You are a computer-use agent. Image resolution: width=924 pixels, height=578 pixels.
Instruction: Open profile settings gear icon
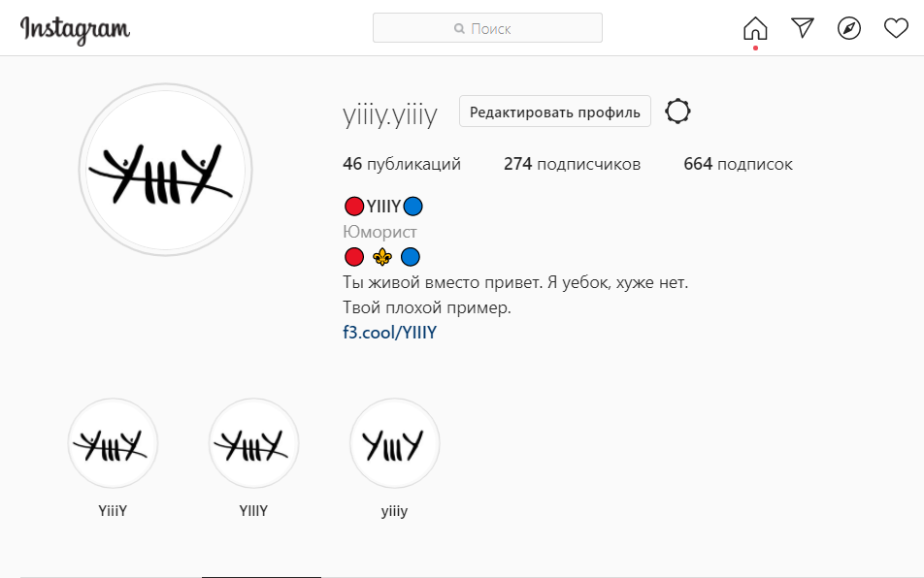pyautogui.click(x=677, y=112)
